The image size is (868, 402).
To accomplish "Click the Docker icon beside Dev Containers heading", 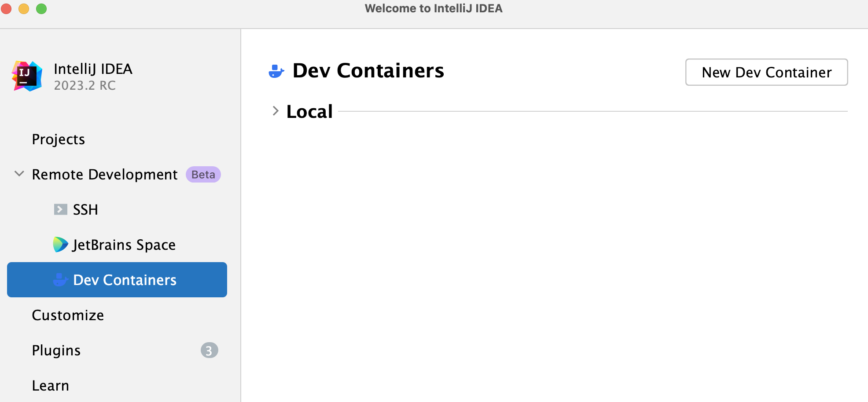I will pos(276,71).
